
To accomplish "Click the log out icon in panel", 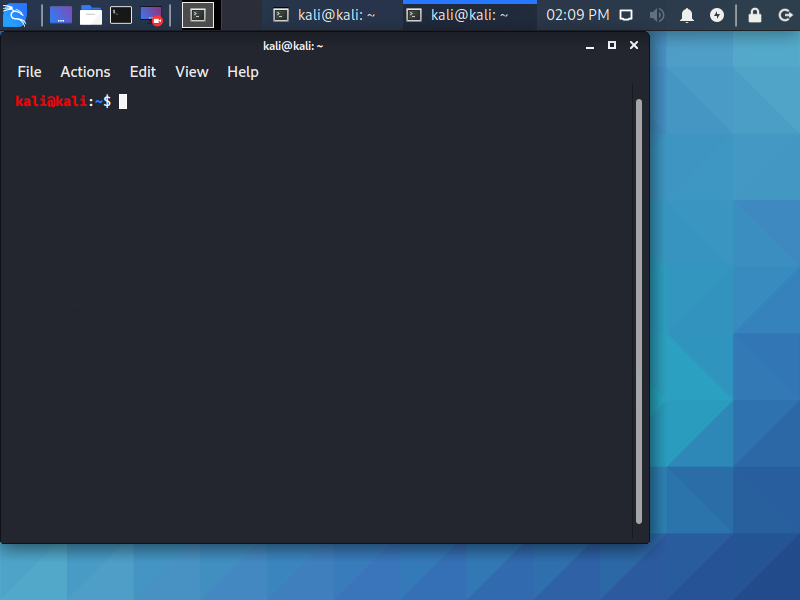I will click(785, 15).
